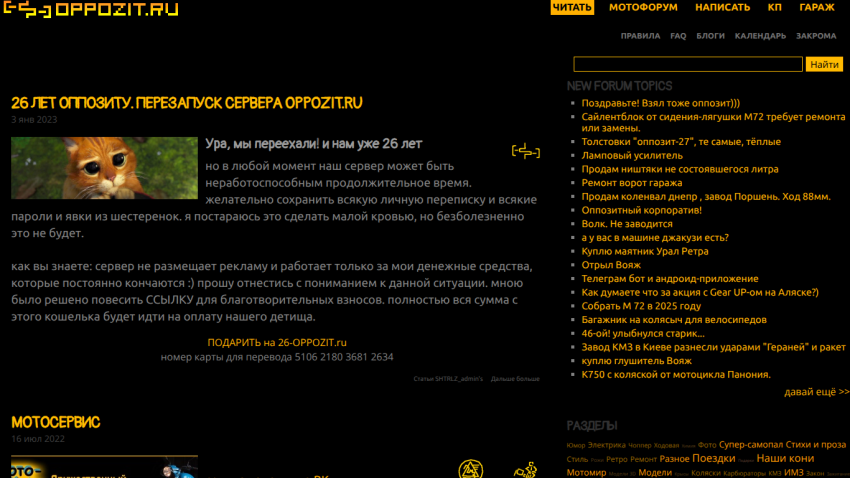
Task: Open topic Телеграм бот и андроид-приложение
Action: click(669, 279)
